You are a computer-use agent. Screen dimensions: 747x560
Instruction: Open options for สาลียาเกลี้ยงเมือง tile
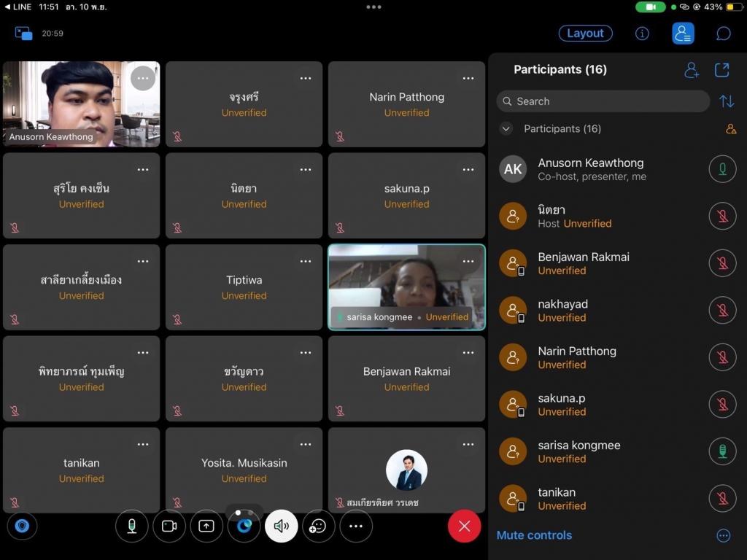pyautogui.click(x=143, y=261)
